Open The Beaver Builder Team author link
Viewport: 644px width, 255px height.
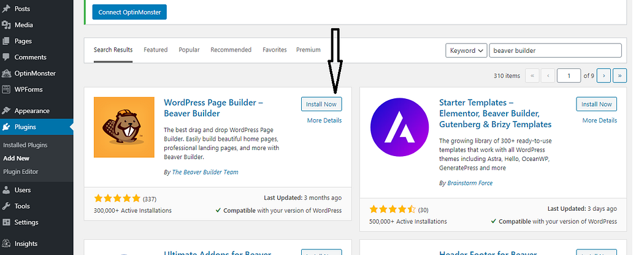pyautogui.click(x=205, y=172)
